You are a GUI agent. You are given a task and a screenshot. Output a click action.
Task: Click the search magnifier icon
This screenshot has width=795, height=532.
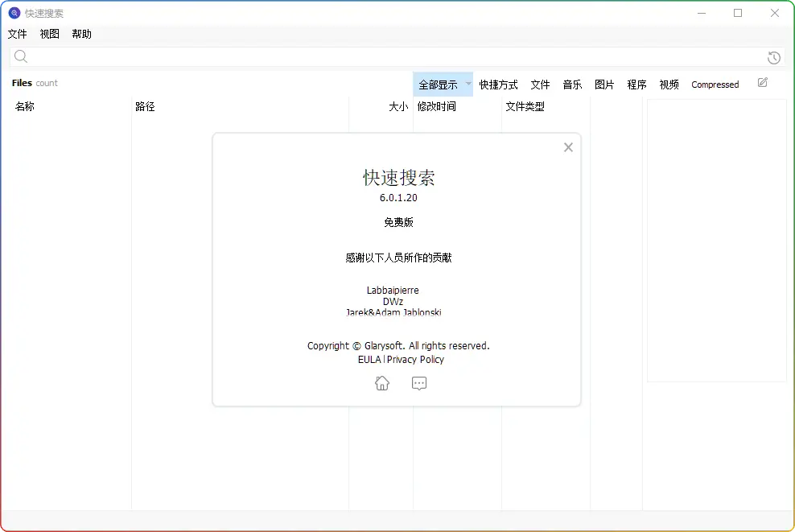[21, 56]
